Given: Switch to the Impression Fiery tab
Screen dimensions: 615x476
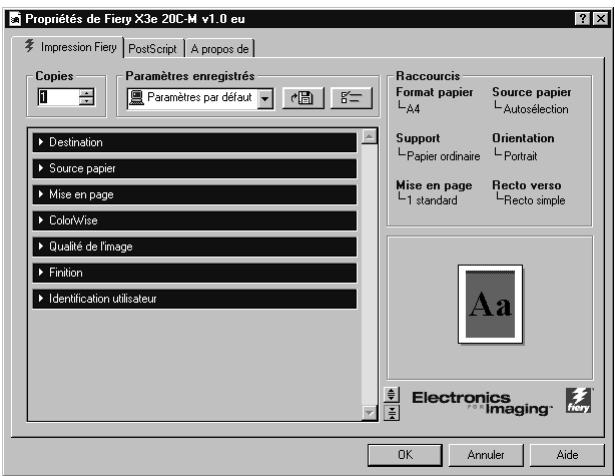Looking at the screenshot, I should coord(69,47).
